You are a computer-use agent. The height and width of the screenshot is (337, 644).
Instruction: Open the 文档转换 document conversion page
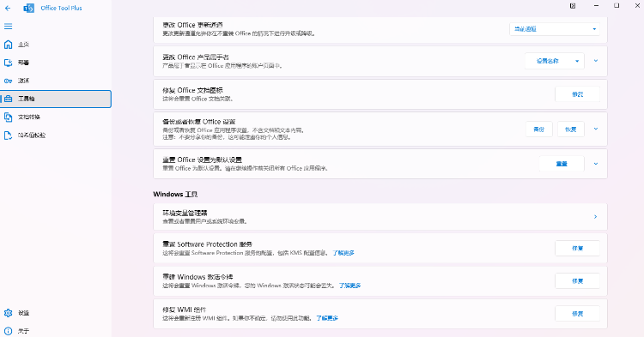click(56, 117)
